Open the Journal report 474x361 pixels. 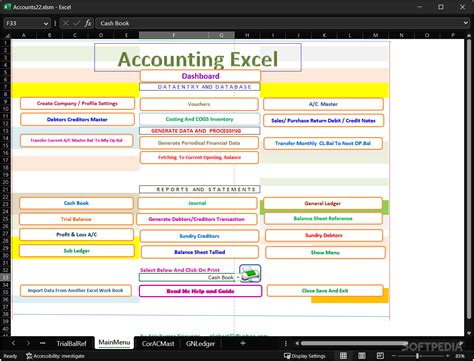pyautogui.click(x=197, y=203)
